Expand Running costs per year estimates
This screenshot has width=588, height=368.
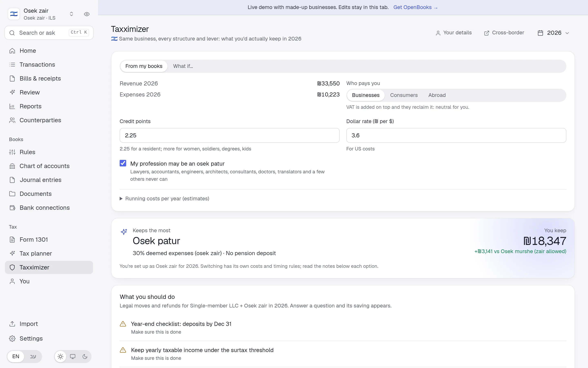(165, 199)
